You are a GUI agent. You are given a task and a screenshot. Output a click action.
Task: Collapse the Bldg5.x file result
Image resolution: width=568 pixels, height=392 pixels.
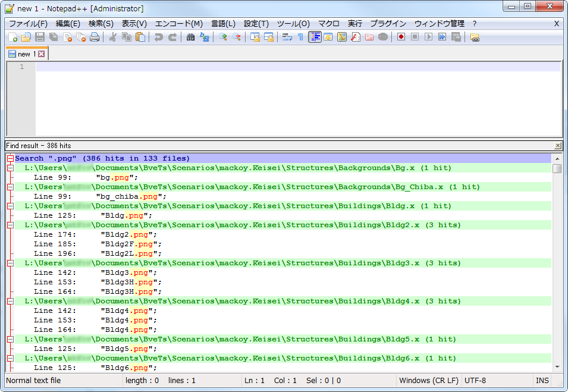click(x=11, y=339)
